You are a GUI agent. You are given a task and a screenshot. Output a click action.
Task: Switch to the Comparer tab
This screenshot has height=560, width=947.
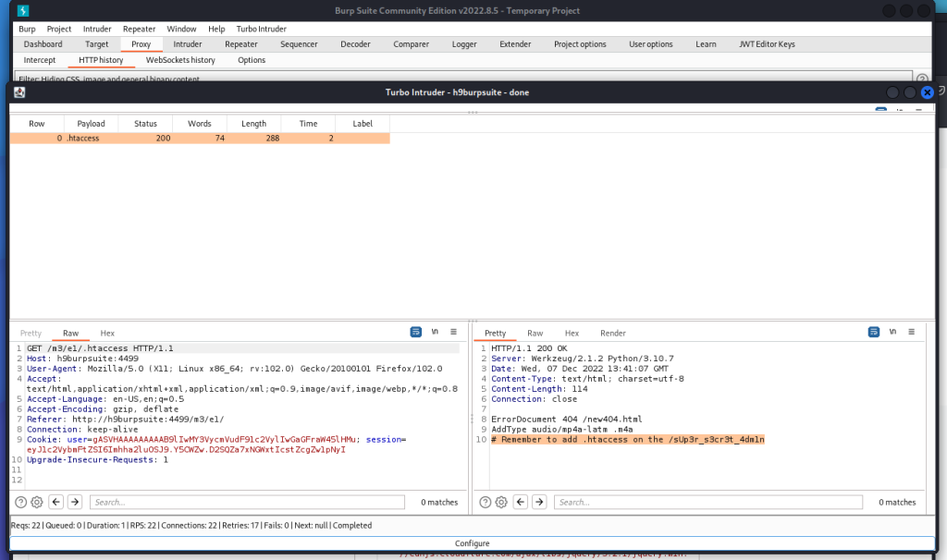[x=412, y=44]
